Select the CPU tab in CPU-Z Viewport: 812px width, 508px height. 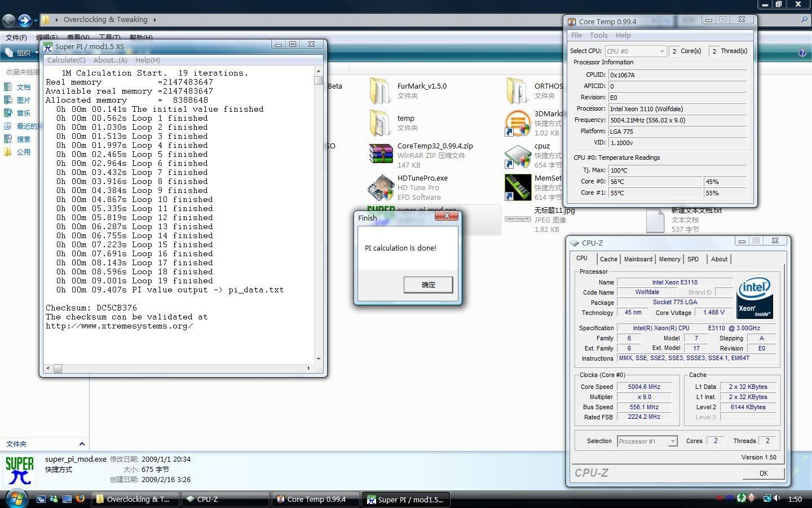[582, 259]
